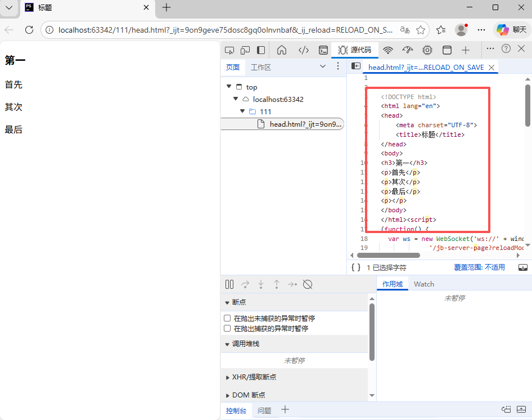Enable 在抛出捕获的异常时暂停 checkbox
The image size is (532, 420).
(227, 328)
